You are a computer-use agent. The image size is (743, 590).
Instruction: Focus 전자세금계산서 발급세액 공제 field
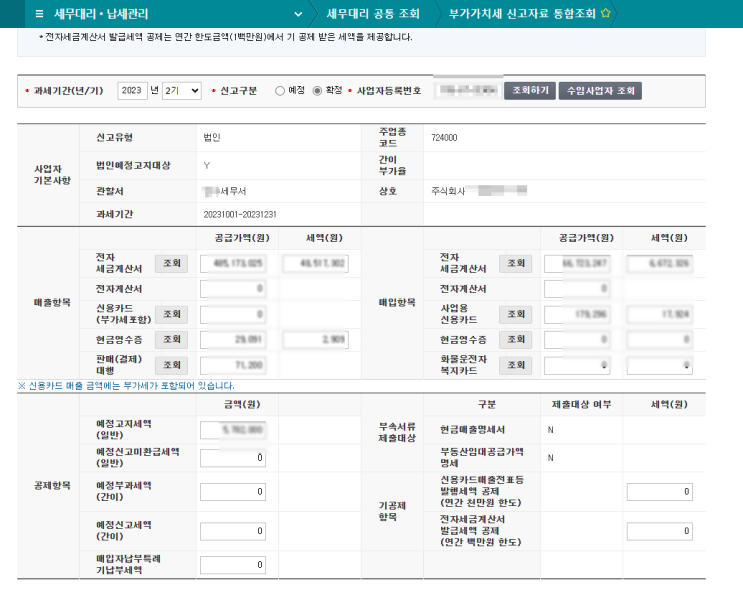click(660, 531)
